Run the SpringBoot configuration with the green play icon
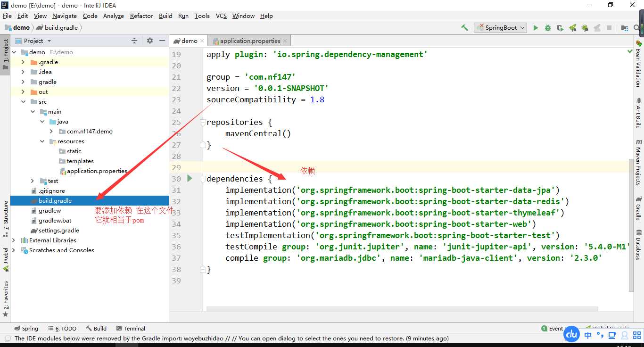The height and width of the screenshot is (347, 644). pyautogui.click(x=536, y=28)
